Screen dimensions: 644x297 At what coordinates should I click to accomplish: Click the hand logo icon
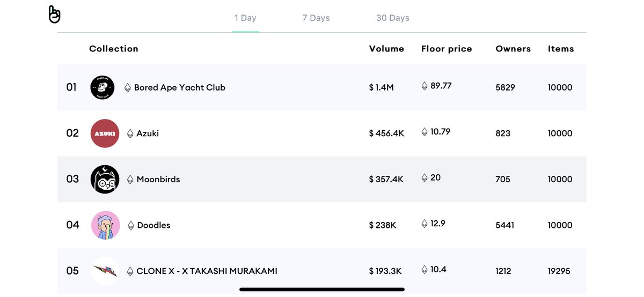pos(54,14)
